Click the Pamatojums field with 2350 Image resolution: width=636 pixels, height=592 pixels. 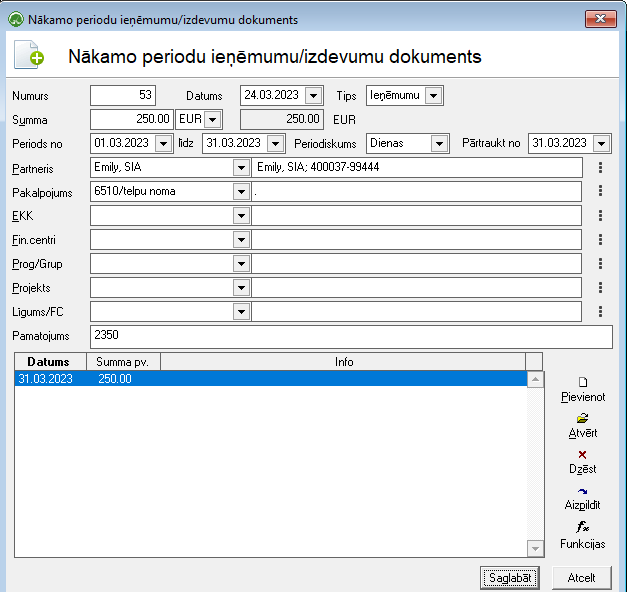[351, 337]
